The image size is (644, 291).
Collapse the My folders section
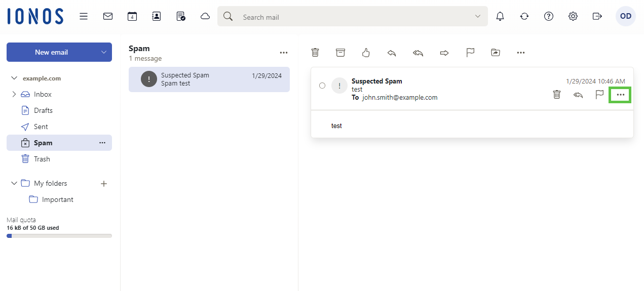14,183
